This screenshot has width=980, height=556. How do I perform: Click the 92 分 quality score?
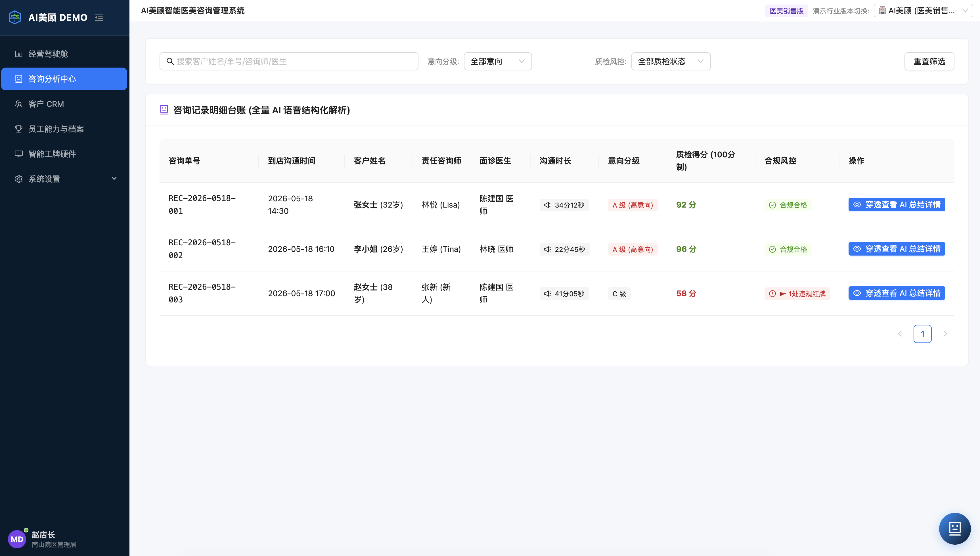[686, 205]
